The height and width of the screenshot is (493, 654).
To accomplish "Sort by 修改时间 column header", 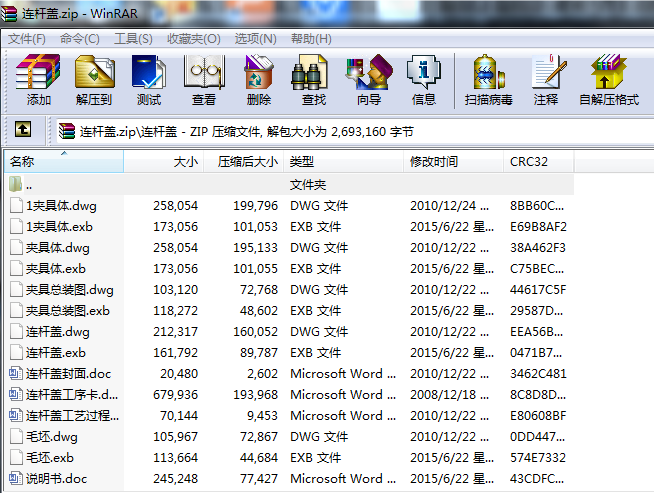I will tap(454, 161).
